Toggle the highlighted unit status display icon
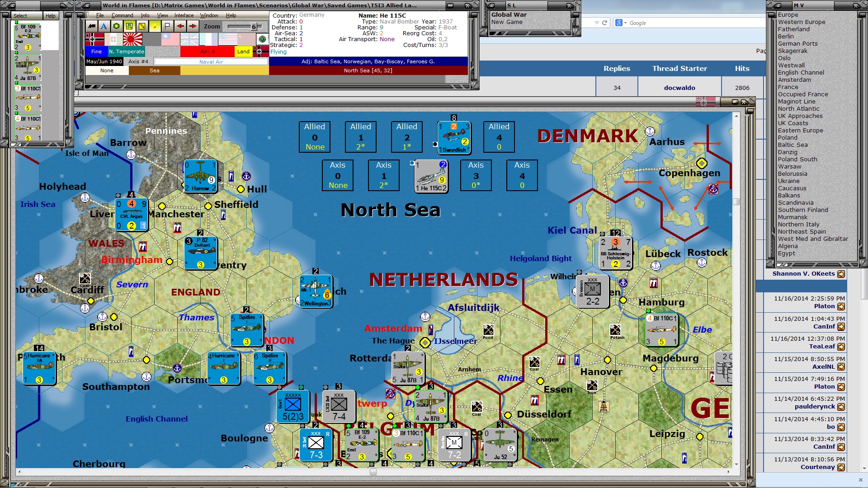The image size is (868, 488). click(129, 26)
